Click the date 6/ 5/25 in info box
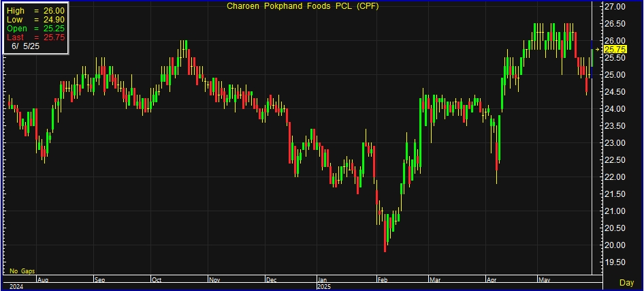Viewport: 644px width, 291px height. pos(25,46)
